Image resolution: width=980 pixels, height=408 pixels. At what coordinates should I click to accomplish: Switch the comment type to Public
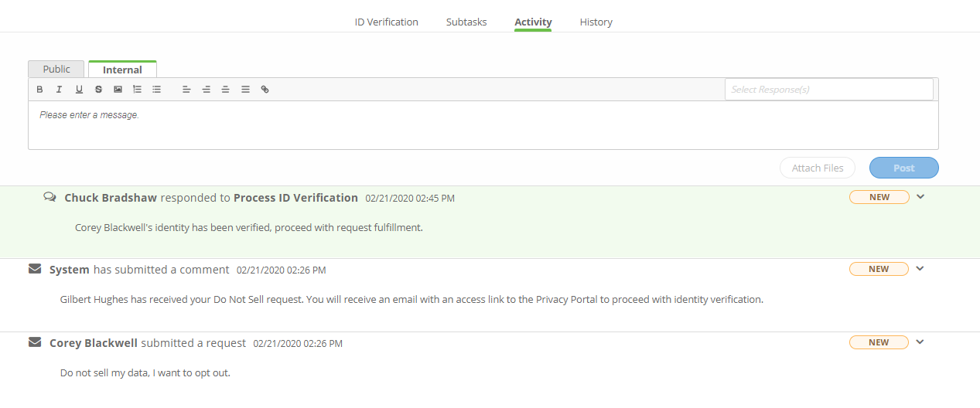pos(56,69)
